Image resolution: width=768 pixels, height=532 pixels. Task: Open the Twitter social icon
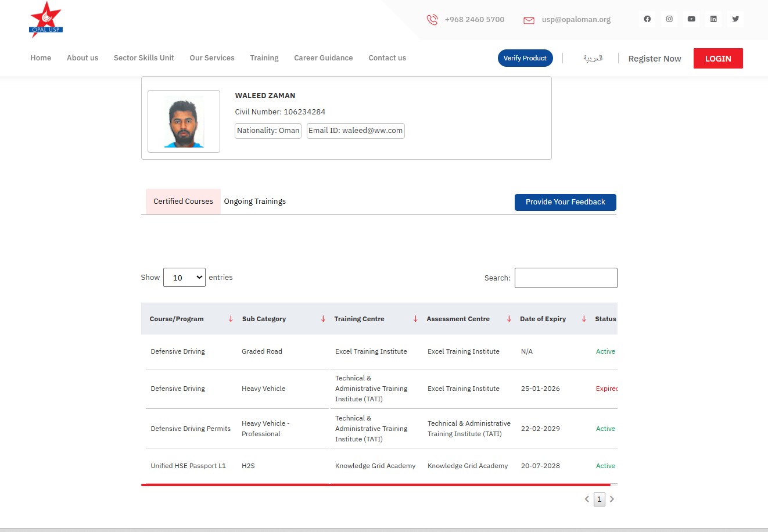[x=735, y=19]
